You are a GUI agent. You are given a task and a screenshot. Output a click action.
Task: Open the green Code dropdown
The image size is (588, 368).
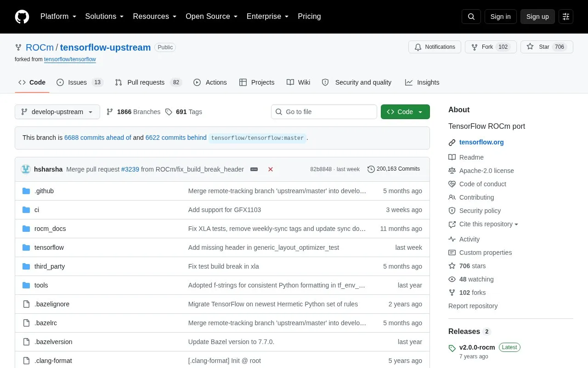(405, 112)
